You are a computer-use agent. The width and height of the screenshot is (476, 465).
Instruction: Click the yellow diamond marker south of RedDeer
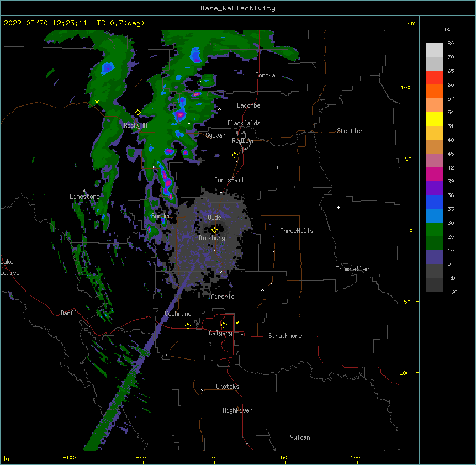pos(235,155)
